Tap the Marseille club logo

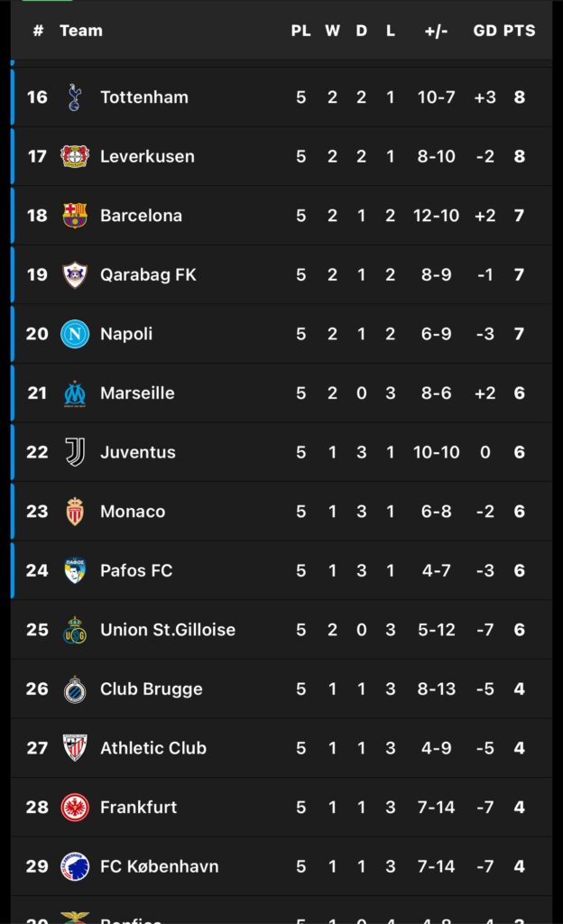[x=75, y=393]
